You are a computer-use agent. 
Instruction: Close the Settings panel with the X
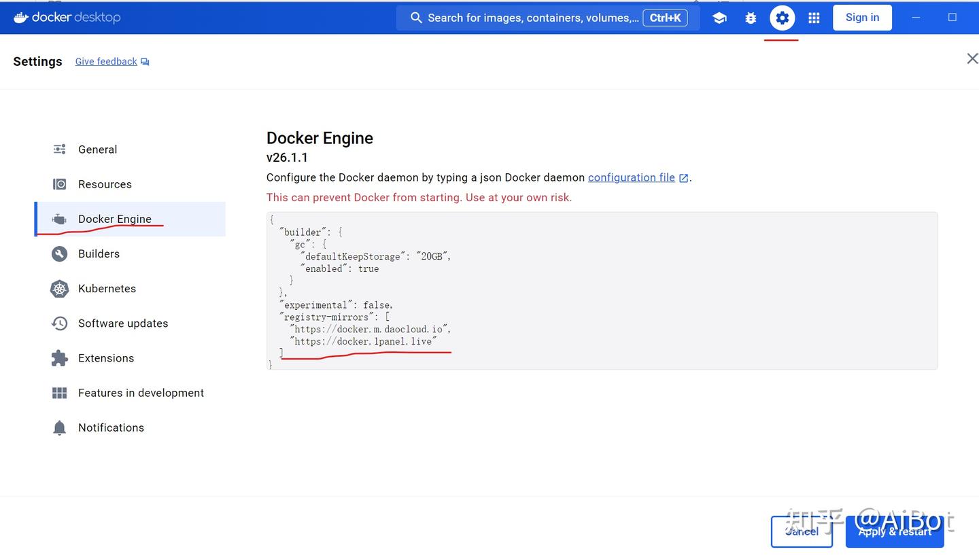972,58
